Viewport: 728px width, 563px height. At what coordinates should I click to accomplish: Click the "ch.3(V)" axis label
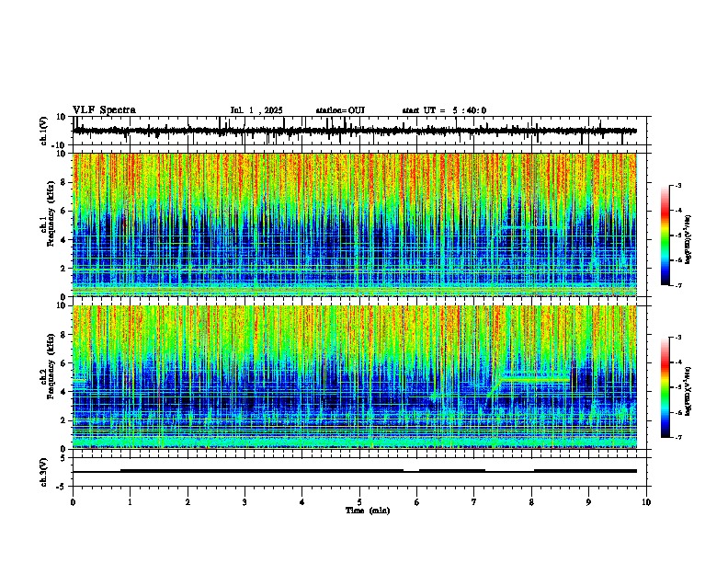44,472
